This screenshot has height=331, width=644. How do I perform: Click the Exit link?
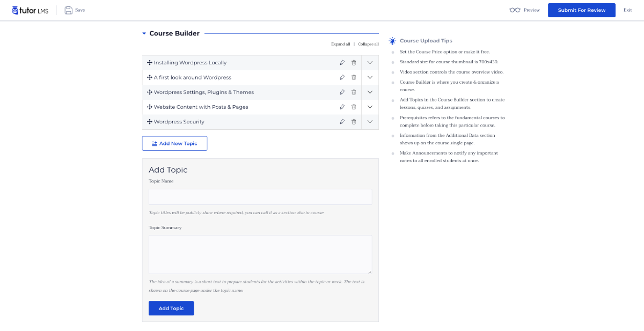point(628,10)
